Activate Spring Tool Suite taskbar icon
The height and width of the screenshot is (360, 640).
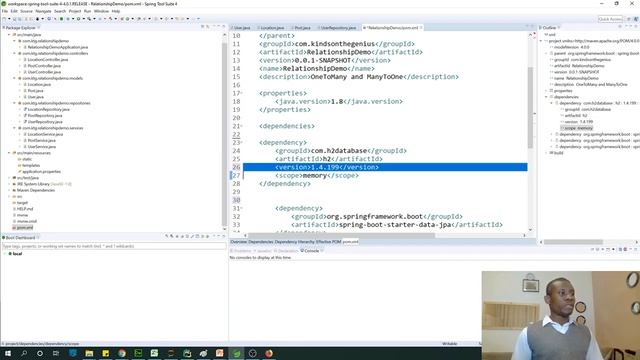coord(236,353)
